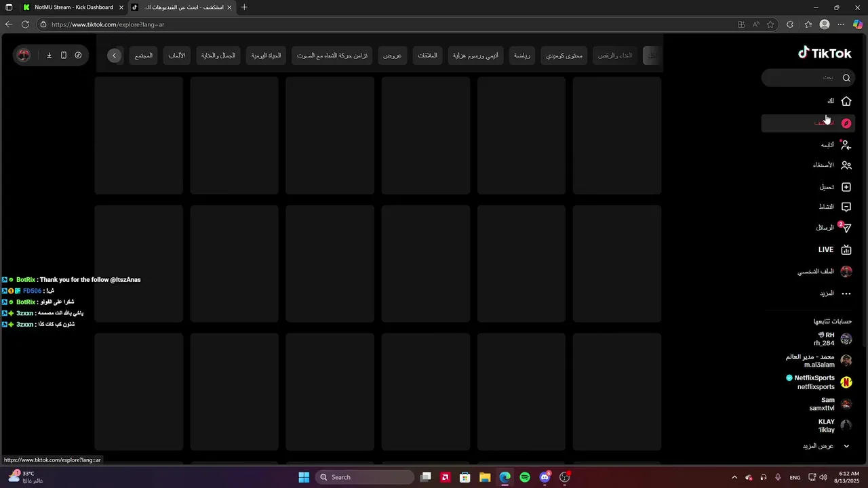Open the Edge tab actions menu
Image resolution: width=868 pixels, height=488 pixels.
point(9,7)
